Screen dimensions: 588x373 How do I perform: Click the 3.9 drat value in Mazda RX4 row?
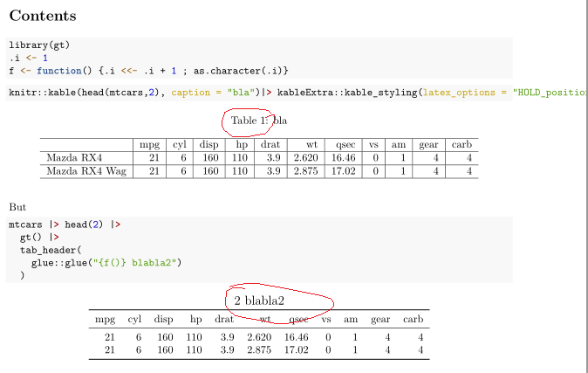click(x=274, y=158)
